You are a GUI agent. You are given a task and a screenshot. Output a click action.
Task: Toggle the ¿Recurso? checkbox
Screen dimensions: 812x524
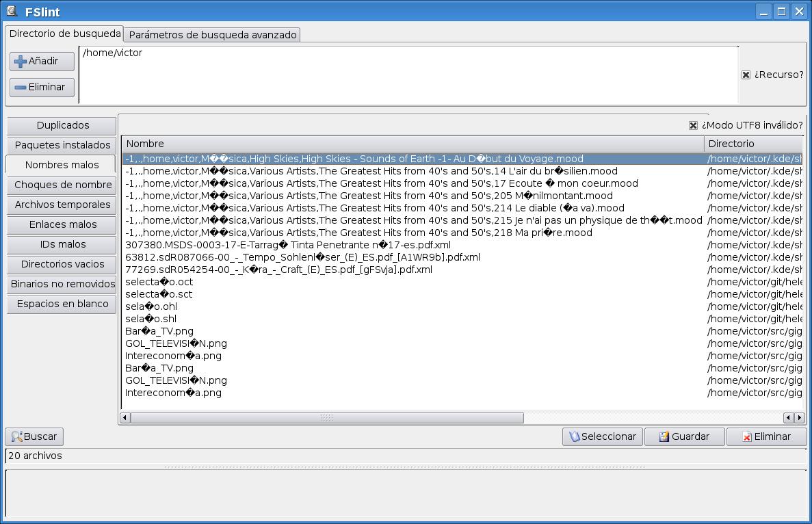pos(746,75)
